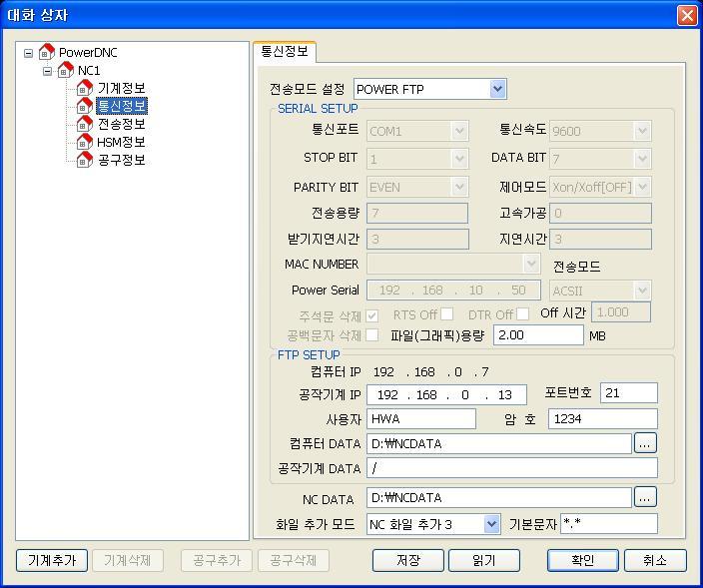703x588 pixels.
Task: Open the 전송모드 ACSII dropdown
Action: click(642, 291)
